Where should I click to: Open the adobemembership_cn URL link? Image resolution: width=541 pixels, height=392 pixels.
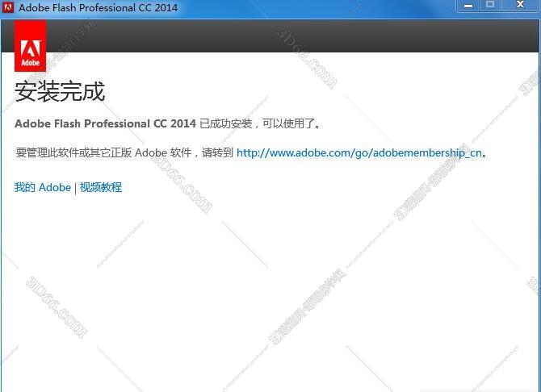tap(359, 152)
